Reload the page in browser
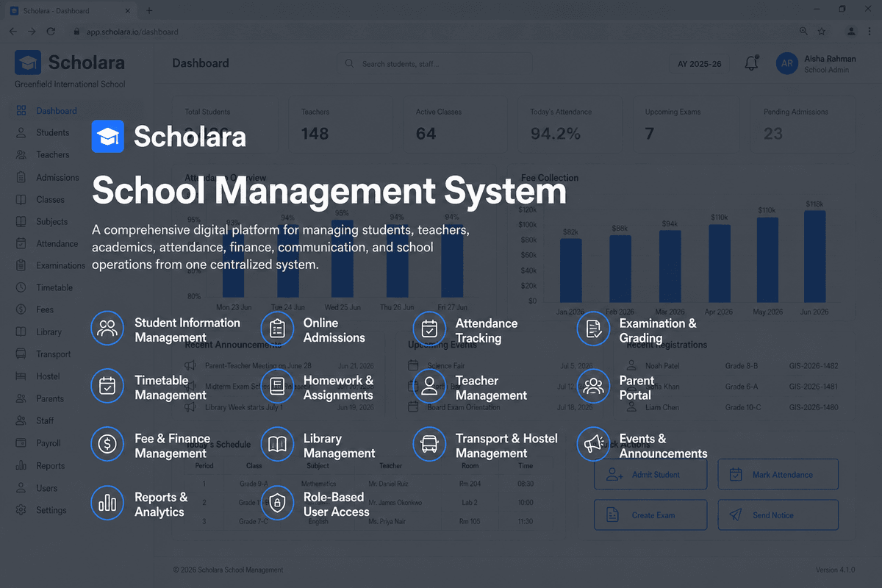 pyautogui.click(x=51, y=32)
